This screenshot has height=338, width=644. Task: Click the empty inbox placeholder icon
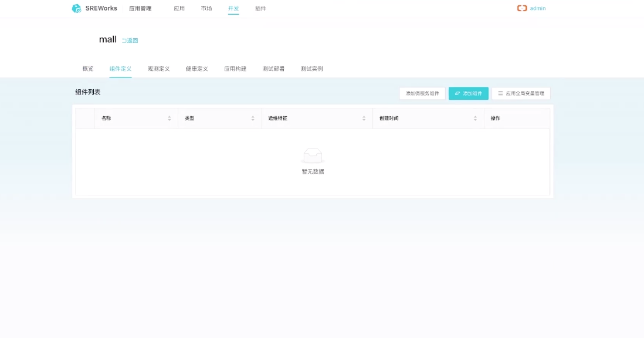point(313,156)
